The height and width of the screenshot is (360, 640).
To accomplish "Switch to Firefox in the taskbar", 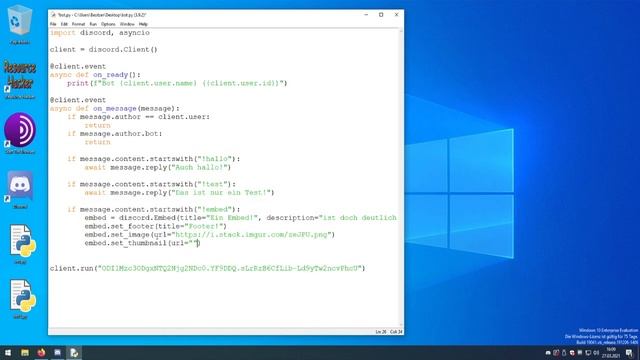I will coord(41,353).
